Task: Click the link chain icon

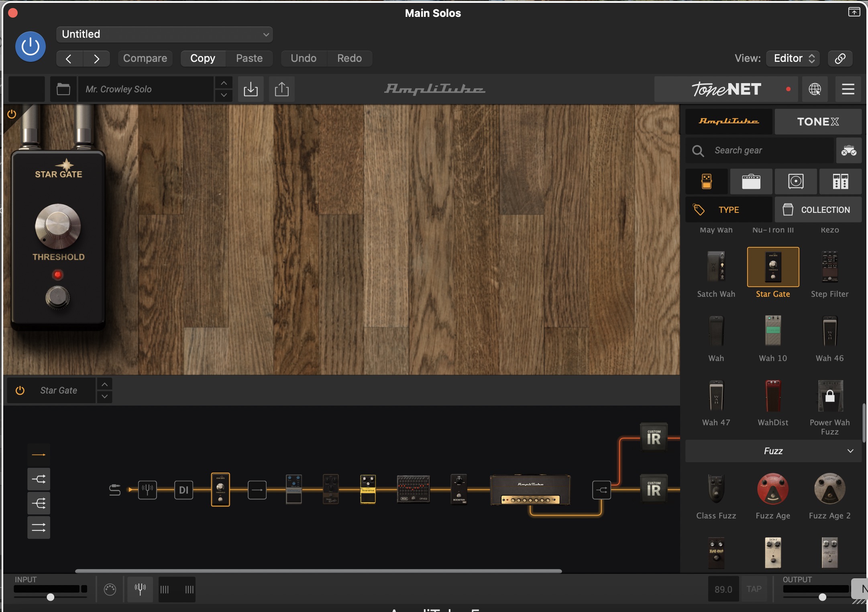Action: pyautogui.click(x=840, y=59)
